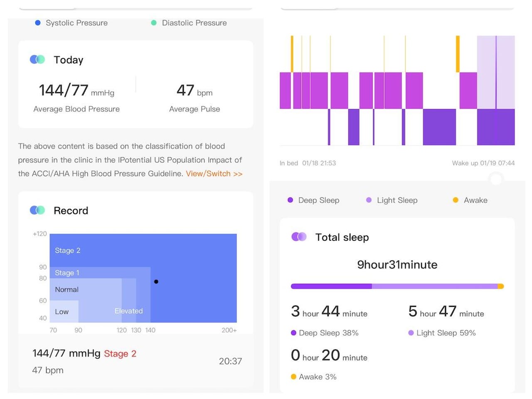The height and width of the screenshot is (399, 532).
Task: Click the green Diastolic Pressure legend dot
Action: (154, 23)
